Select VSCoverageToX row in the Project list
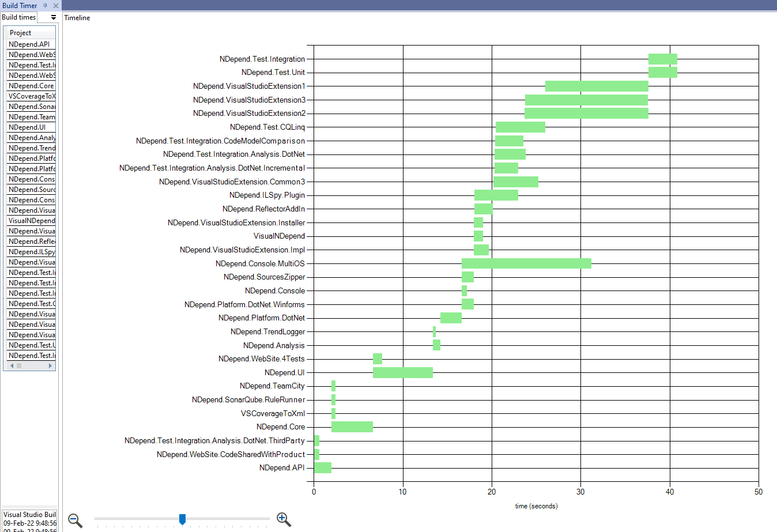The image size is (777, 532). tap(31, 96)
